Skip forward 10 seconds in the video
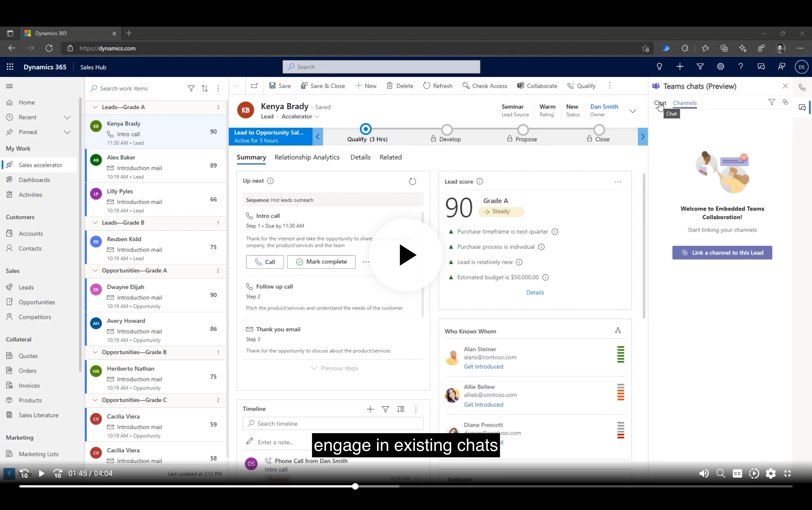Screen dimensions: 812x510 tap(58, 473)
